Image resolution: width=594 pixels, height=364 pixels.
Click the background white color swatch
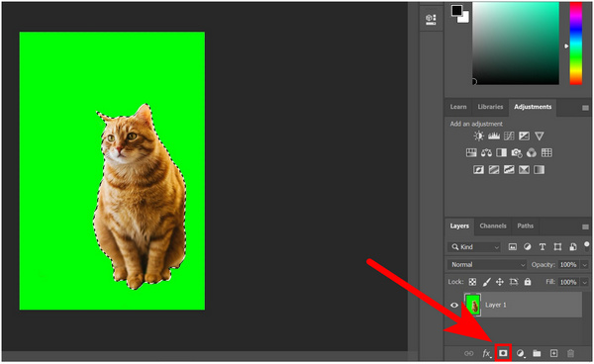coord(465,18)
